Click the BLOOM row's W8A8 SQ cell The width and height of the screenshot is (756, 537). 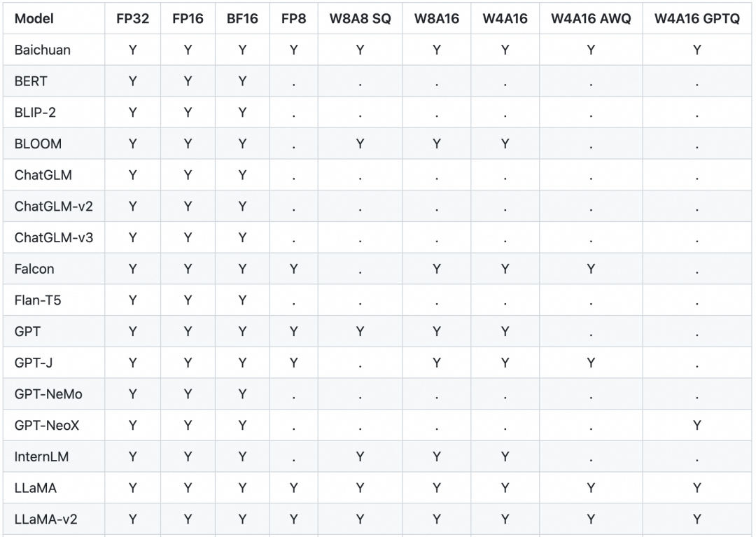pyautogui.click(x=360, y=144)
